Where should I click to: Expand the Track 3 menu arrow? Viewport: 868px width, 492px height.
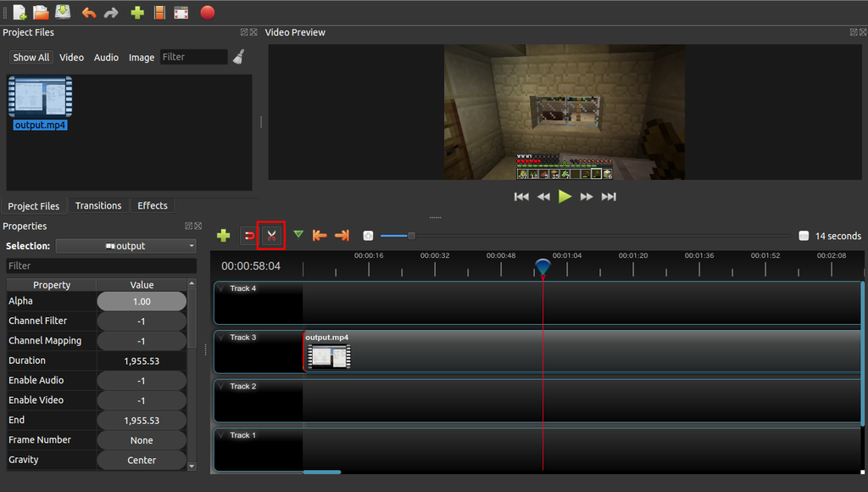pos(221,337)
